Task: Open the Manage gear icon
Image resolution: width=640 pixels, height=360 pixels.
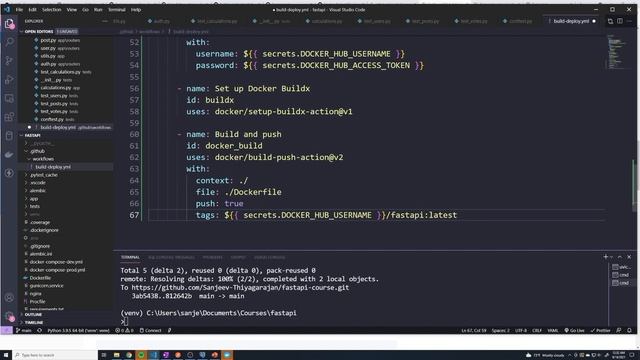Action: pyautogui.click(x=9, y=316)
